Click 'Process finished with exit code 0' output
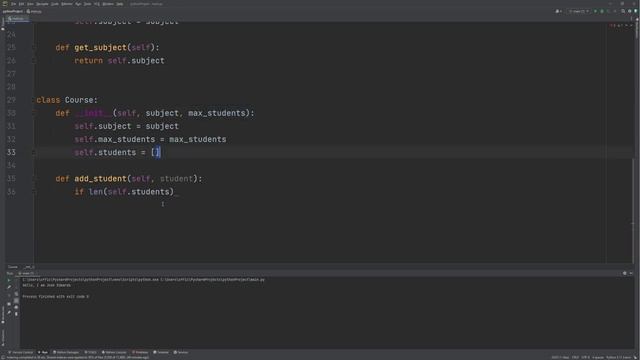This screenshot has width=640, height=360. (56, 297)
